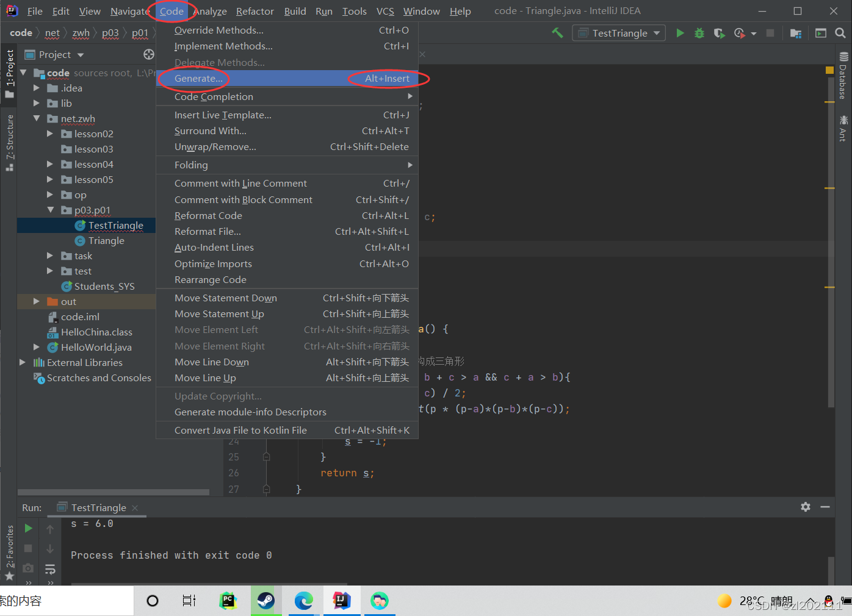Open Task View on the taskbar

pyautogui.click(x=189, y=601)
